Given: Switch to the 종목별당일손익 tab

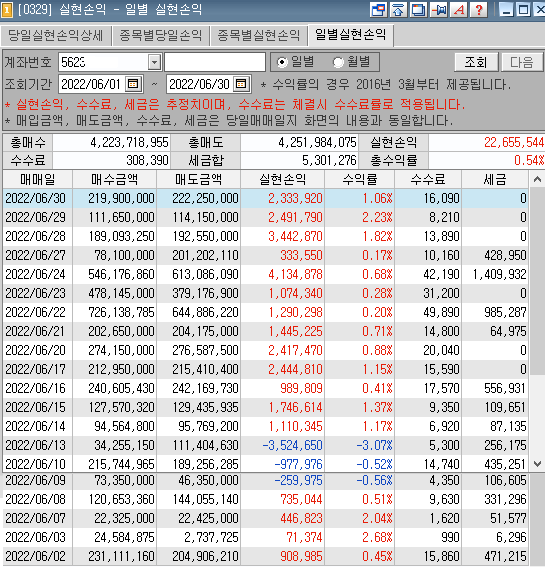Looking at the screenshot, I should pos(161,35).
